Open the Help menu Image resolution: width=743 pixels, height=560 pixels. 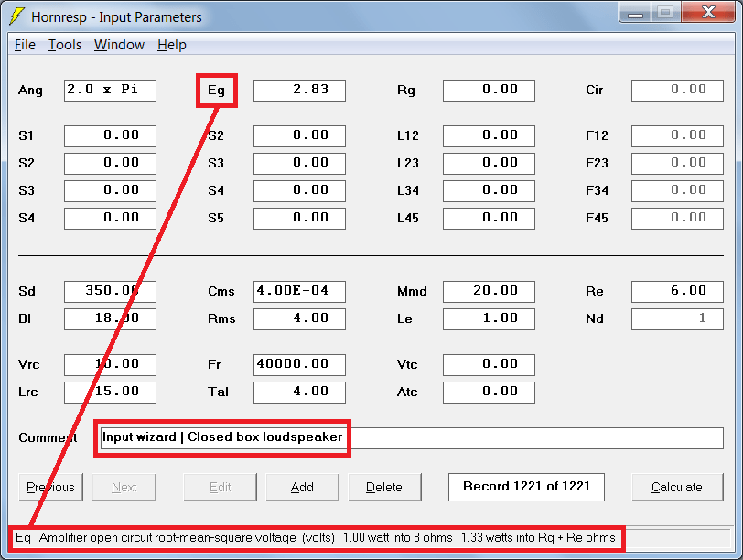point(171,45)
